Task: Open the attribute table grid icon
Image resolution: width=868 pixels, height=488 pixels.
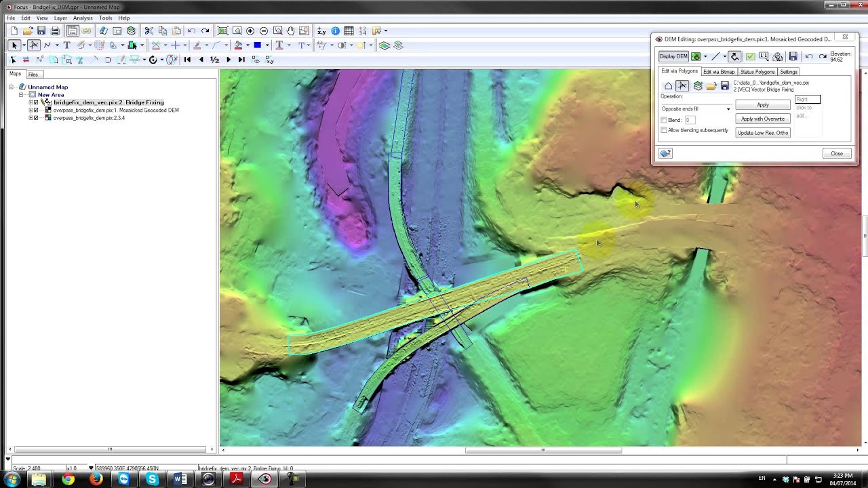Action: (349, 30)
